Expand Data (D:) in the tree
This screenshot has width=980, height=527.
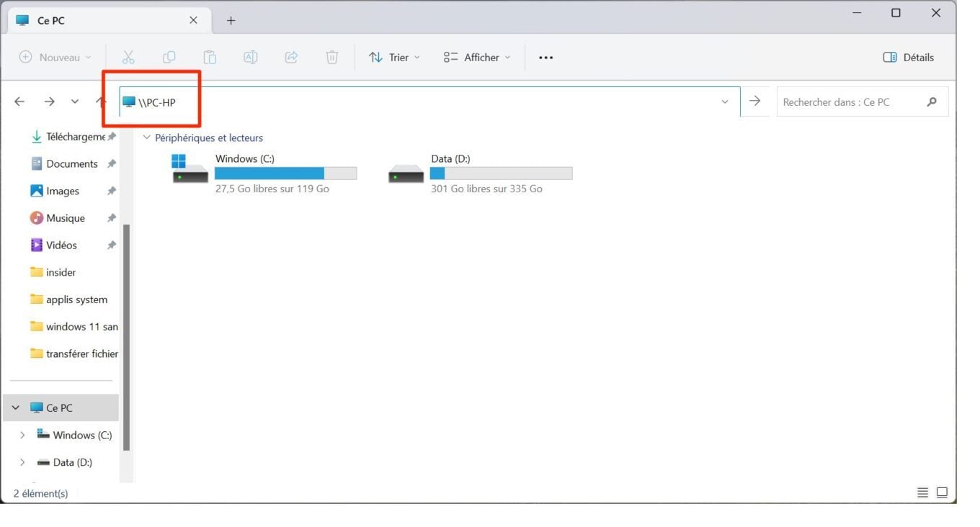pyautogui.click(x=22, y=462)
